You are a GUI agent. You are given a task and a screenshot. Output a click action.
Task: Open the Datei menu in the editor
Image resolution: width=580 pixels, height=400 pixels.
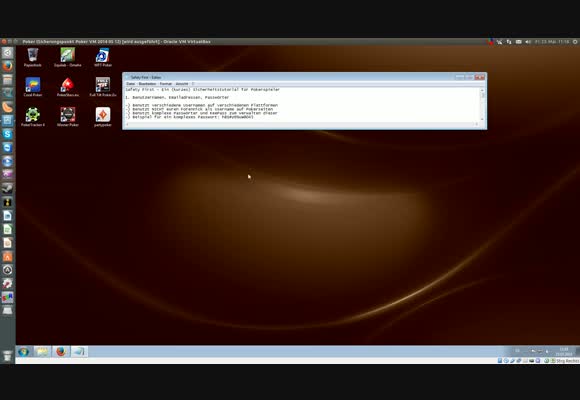coord(131,84)
